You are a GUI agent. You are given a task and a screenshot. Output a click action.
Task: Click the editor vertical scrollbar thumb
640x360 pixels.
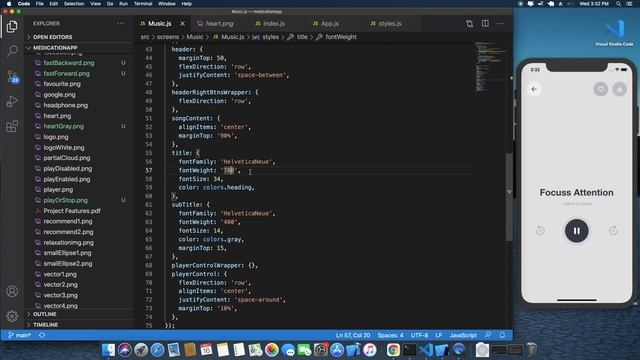pyautogui.click(x=509, y=197)
